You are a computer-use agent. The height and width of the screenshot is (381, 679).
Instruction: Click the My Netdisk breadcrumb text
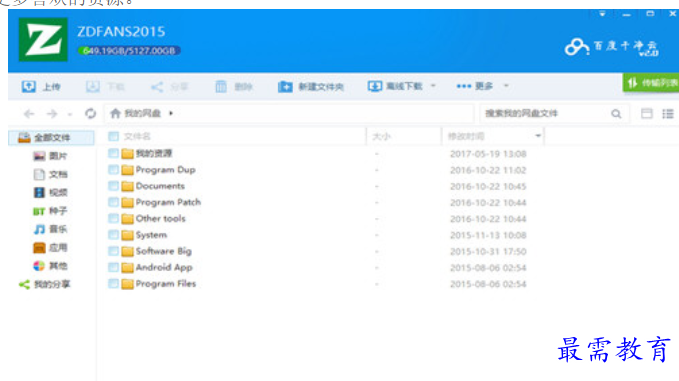tap(142, 113)
